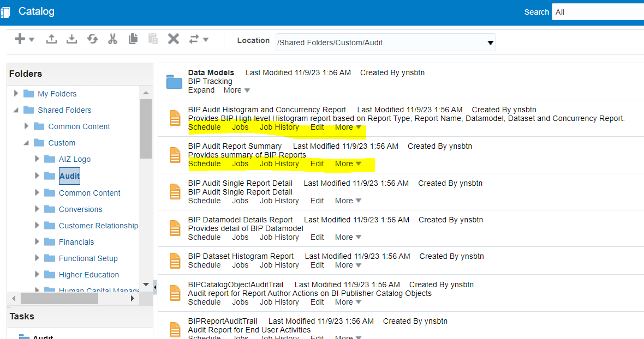This screenshot has height=339, width=644.
Task: Open the More dropdown for BIP Audit Report Summary
Action: tap(348, 164)
